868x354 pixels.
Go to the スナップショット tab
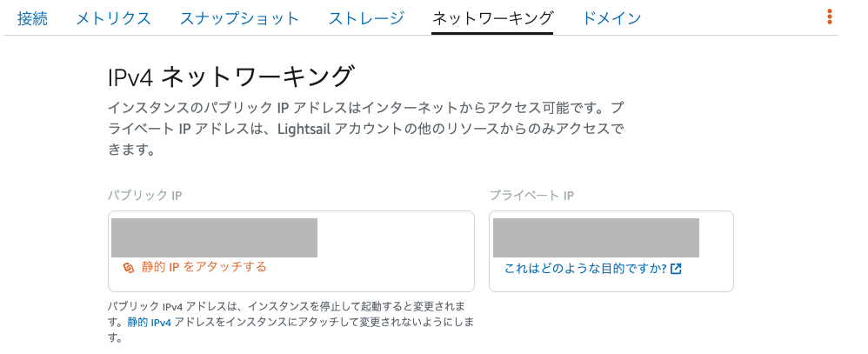[x=239, y=18]
